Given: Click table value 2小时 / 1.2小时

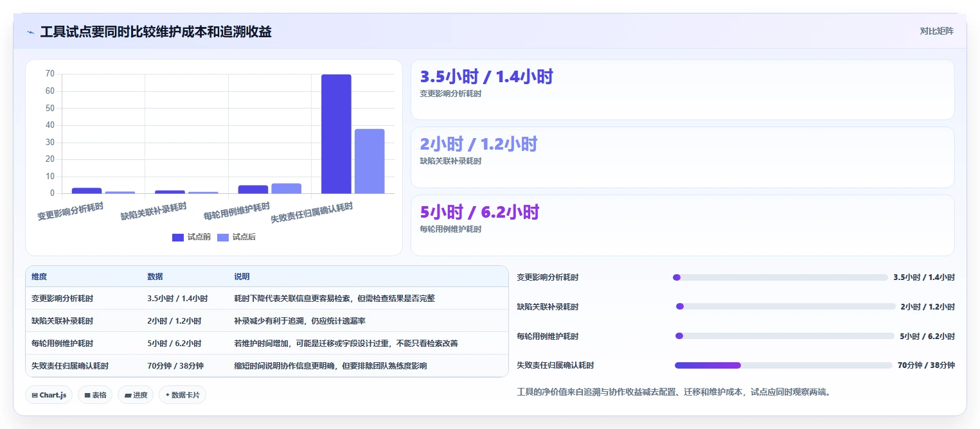Looking at the screenshot, I should pyautogui.click(x=174, y=321).
